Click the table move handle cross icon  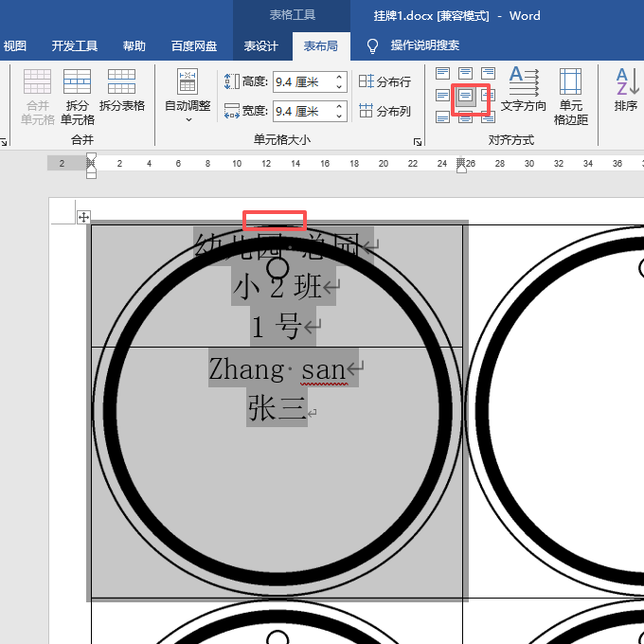(83, 217)
